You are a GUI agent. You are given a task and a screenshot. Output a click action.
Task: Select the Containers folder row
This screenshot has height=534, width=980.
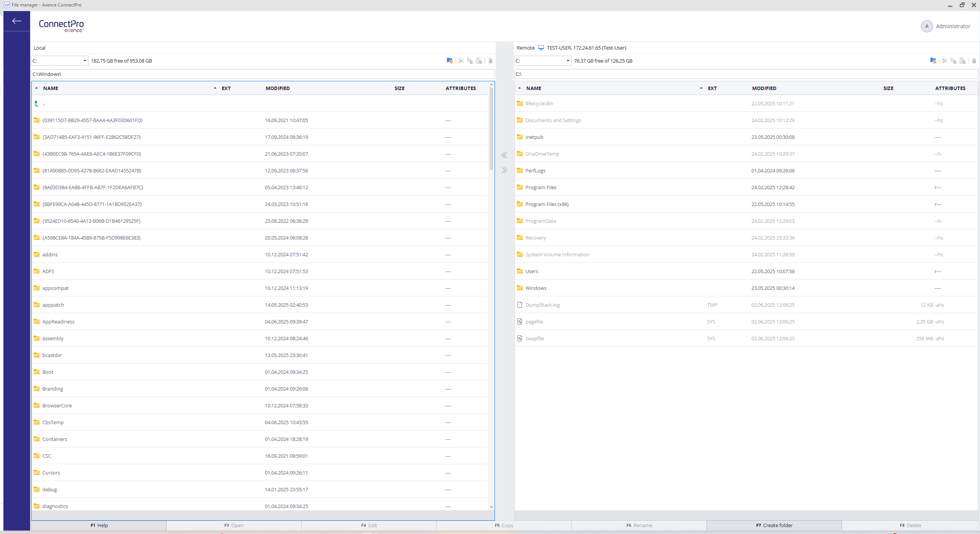(x=260, y=439)
